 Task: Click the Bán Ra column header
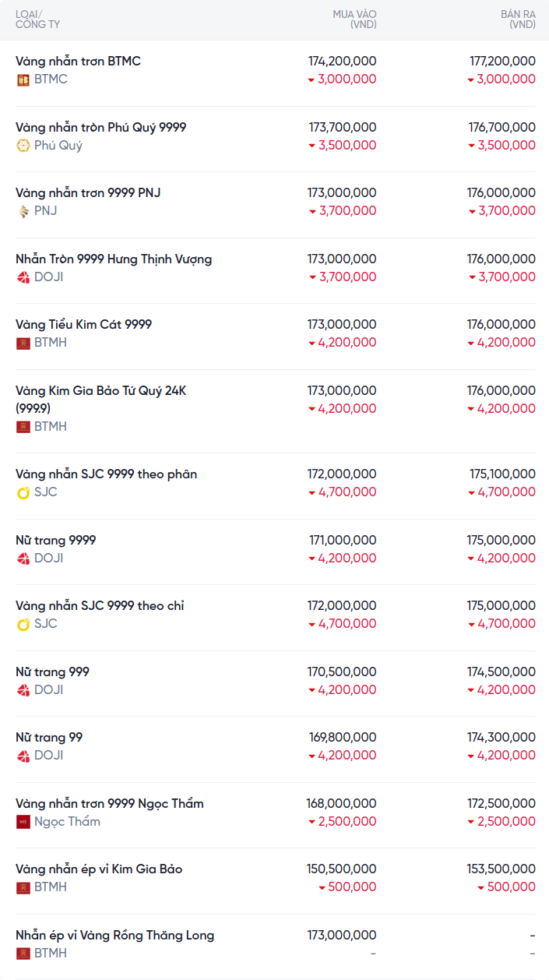(x=518, y=19)
